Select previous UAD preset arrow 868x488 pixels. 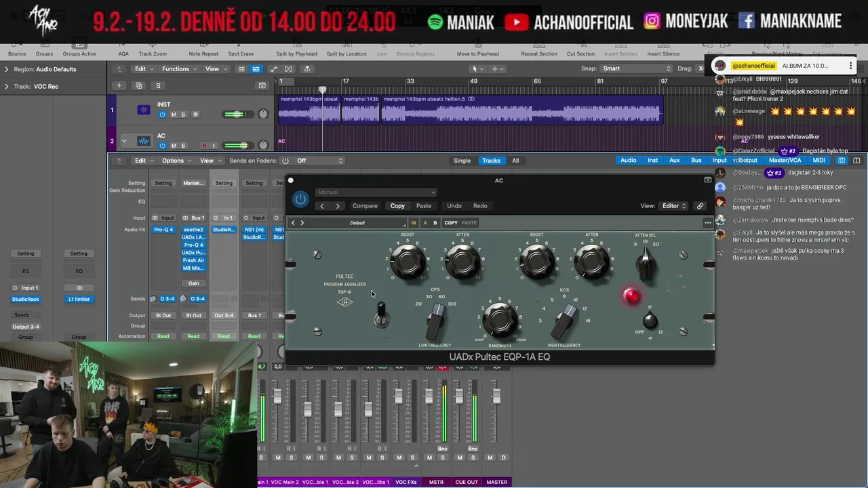point(294,223)
